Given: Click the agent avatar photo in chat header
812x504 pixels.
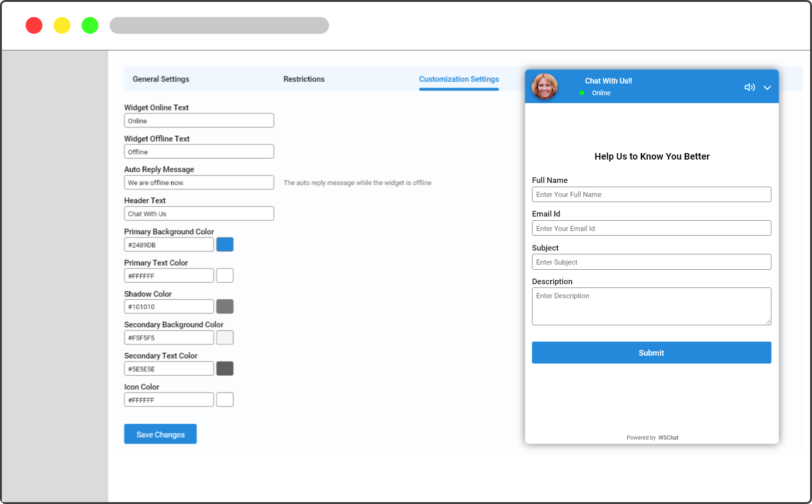Looking at the screenshot, I should pos(545,86).
